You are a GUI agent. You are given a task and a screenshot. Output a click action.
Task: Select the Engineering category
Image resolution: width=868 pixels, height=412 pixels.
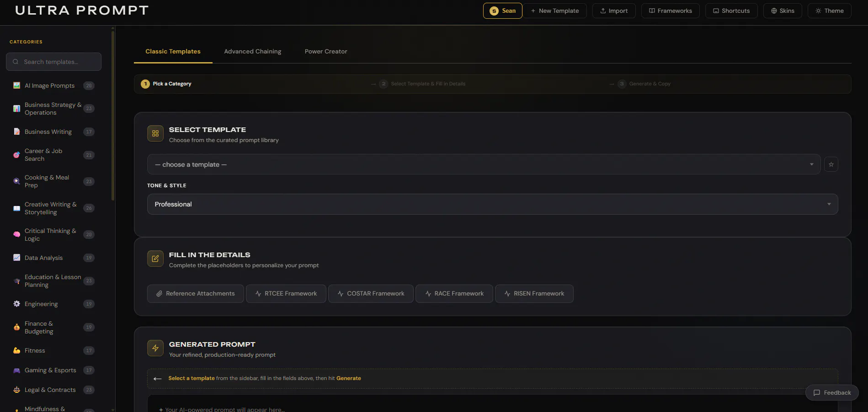[53, 304]
